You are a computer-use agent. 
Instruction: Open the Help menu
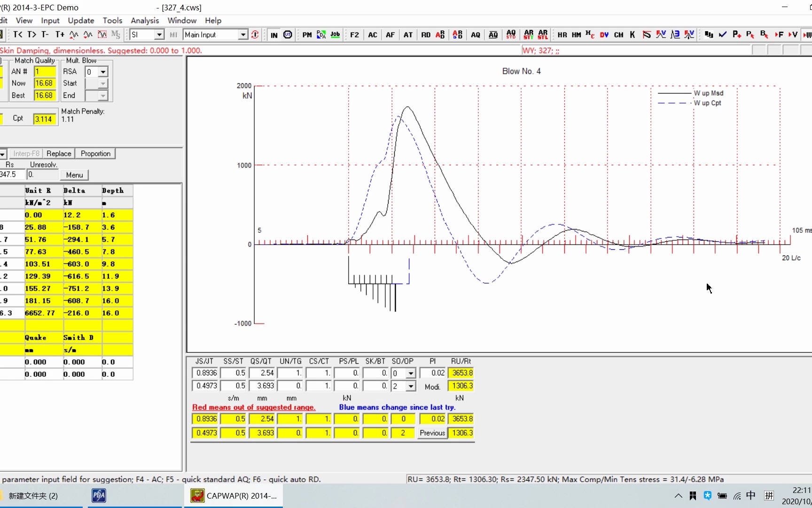[x=213, y=21]
